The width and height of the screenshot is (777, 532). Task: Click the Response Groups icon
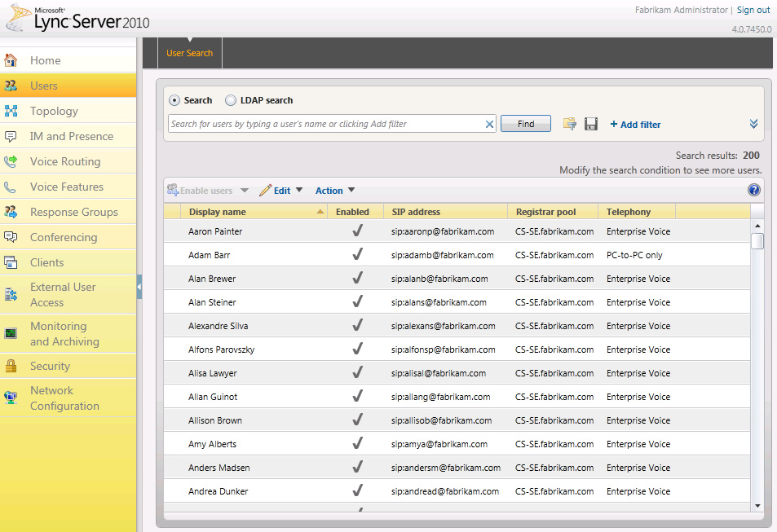coord(11,212)
